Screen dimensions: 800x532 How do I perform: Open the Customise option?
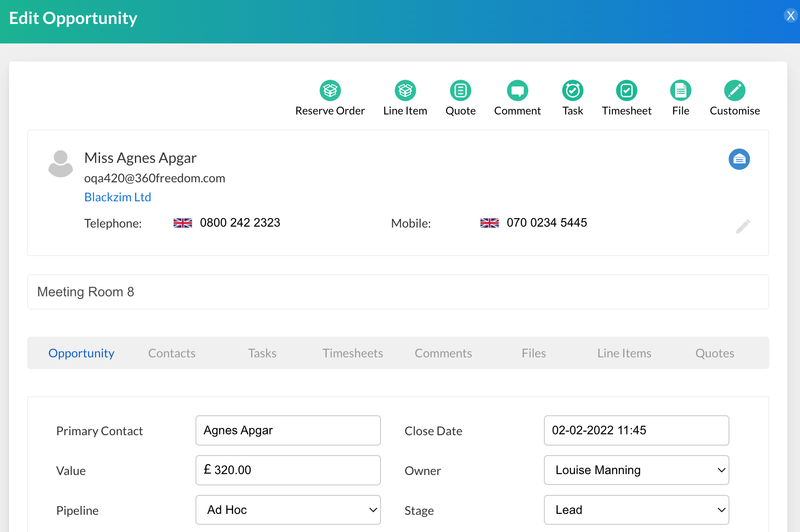(x=734, y=90)
